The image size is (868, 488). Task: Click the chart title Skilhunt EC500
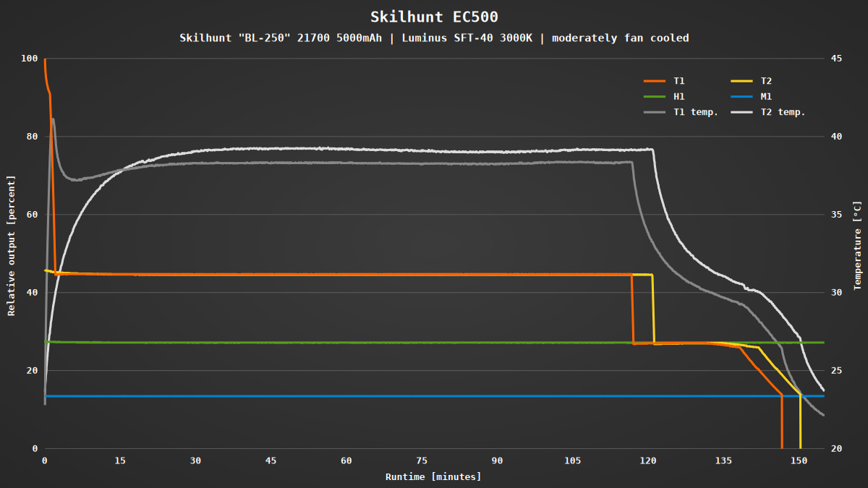point(434,17)
